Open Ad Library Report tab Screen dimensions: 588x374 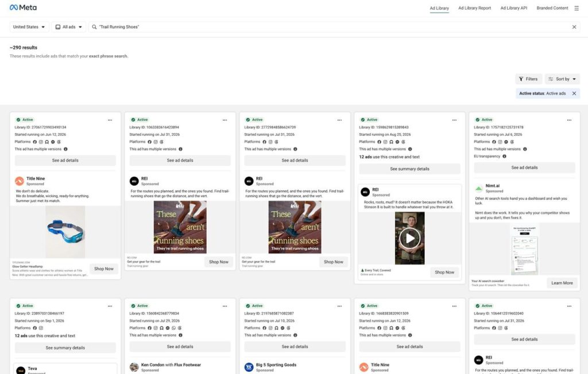pos(474,8)
